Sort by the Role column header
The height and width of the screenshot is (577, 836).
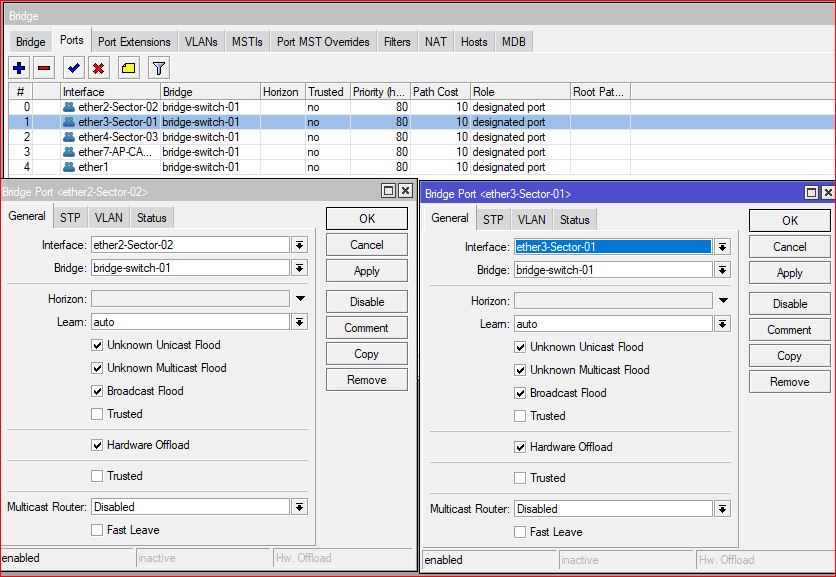pyautogui.click(x=520, y=92)
